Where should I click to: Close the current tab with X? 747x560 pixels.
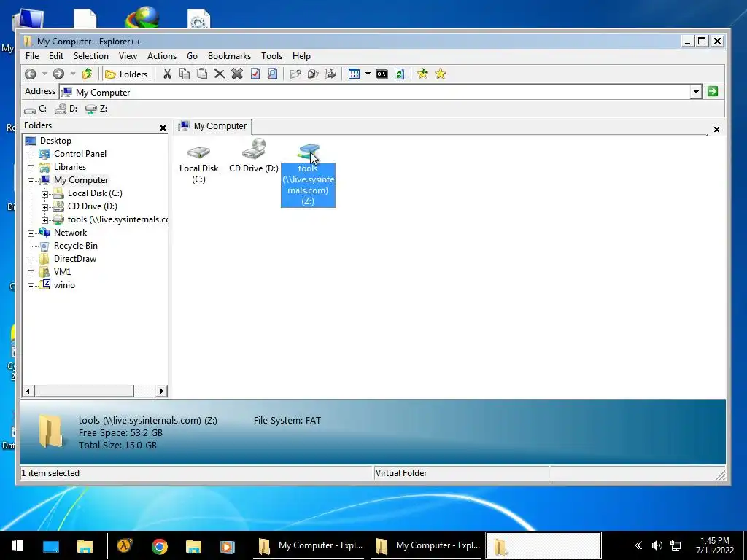[x=716, y=130]
